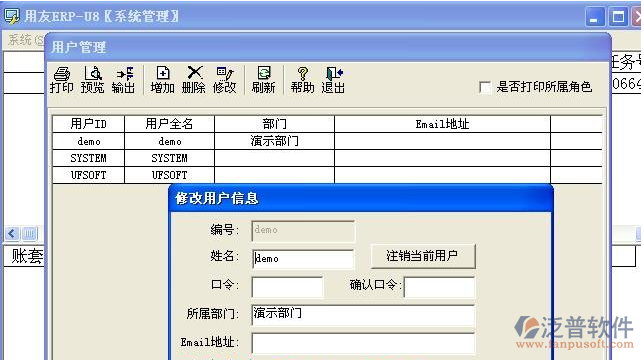Image resolution: width=644 pixels, height=360 pixels.
Task: Open 预览 (Preview) from the toolbar
Action: (x=92, y=80)
